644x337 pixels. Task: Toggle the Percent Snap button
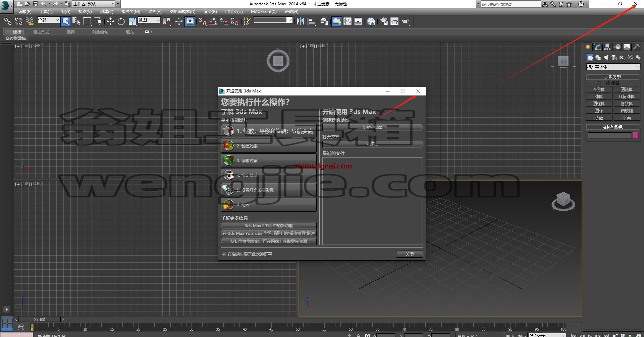point(224,21)
